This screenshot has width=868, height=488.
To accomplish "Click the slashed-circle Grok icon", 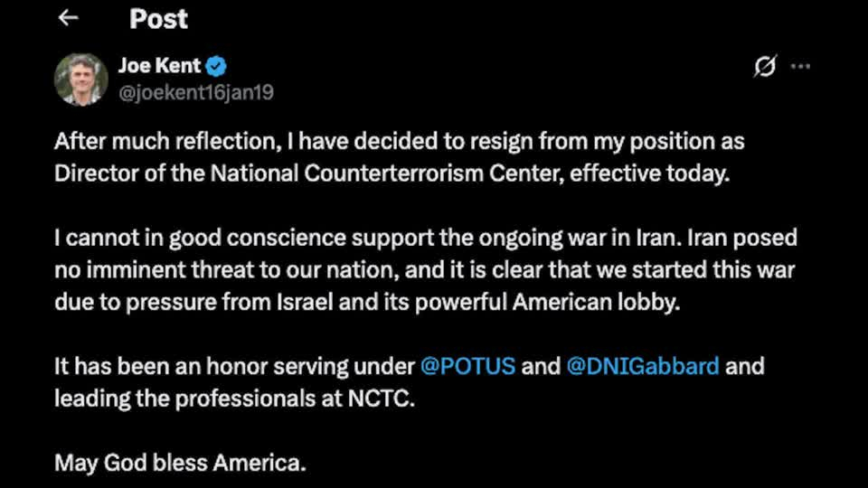I will tap(765, 66).
